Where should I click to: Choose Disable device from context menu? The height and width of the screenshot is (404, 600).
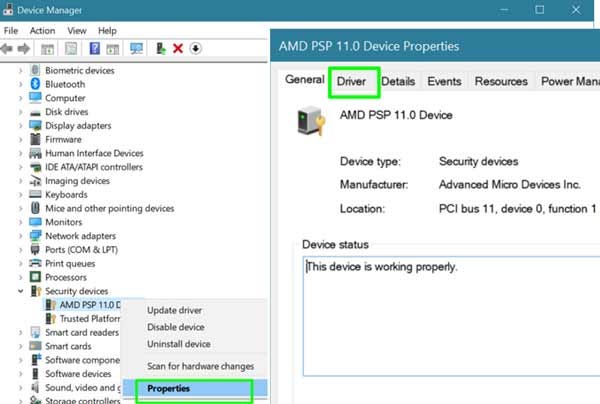click(176, 327)
